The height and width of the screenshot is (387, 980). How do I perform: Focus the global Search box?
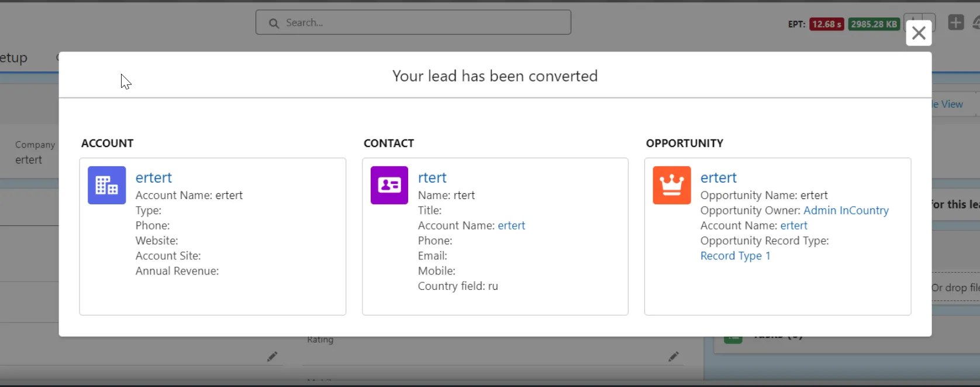click(x=421, y=23)
